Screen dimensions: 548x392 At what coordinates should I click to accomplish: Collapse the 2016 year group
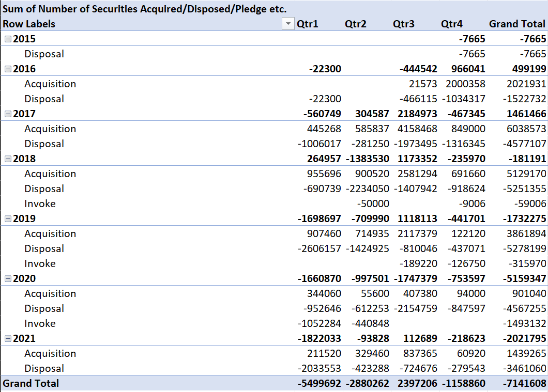(8, 69)
